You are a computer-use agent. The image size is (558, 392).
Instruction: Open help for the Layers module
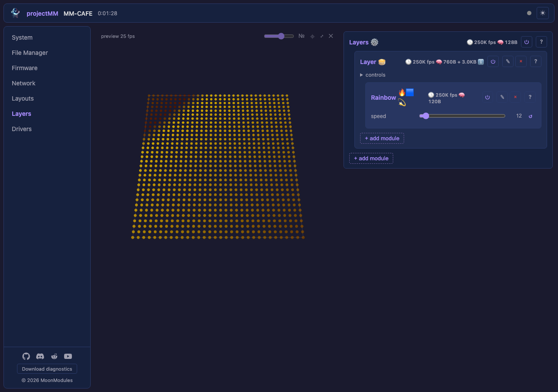click(541, 42)
